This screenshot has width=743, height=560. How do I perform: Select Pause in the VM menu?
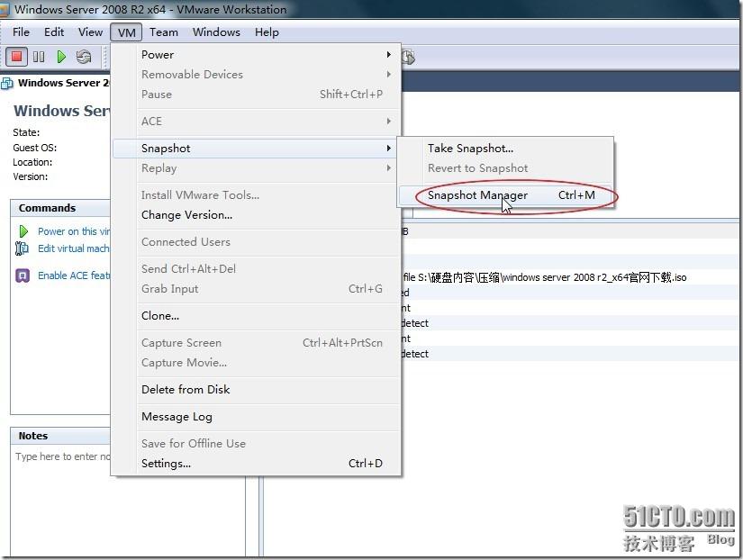click(257, 95)
